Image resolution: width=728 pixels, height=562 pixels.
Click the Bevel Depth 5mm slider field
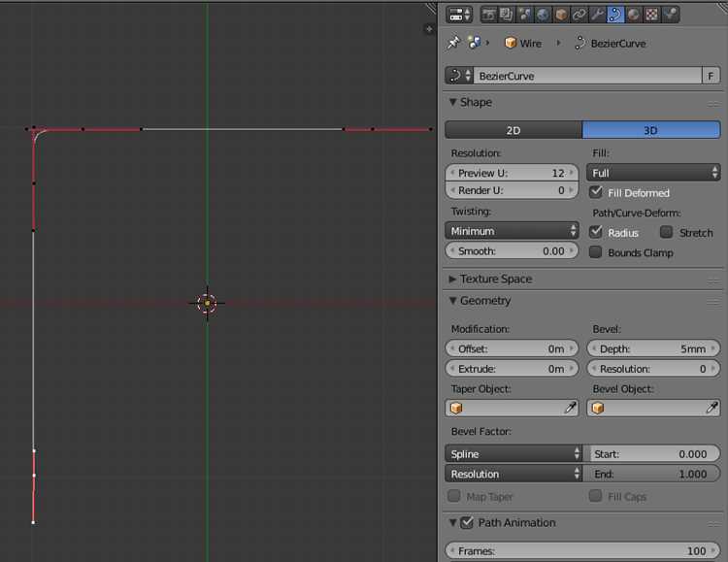point(653,348)
